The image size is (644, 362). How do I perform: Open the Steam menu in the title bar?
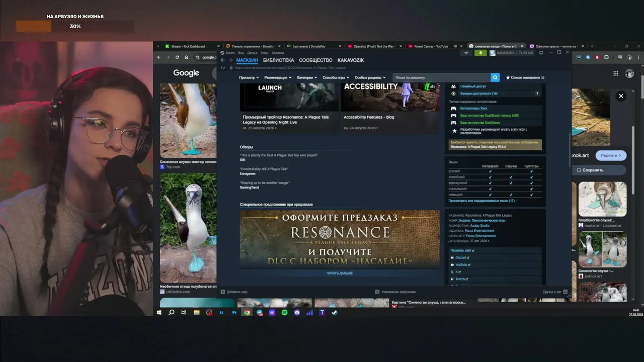point(227,53)
